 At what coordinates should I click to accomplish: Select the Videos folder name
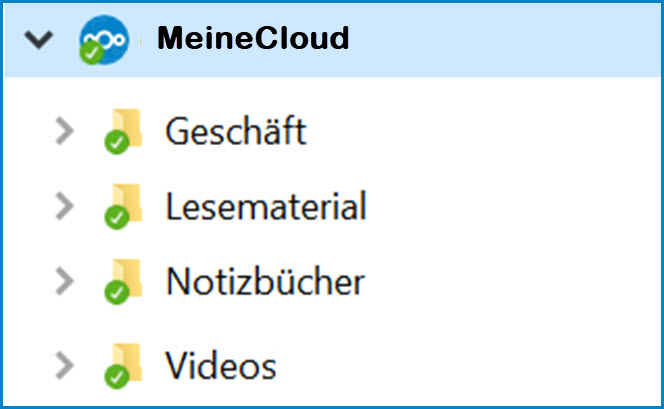221,364
